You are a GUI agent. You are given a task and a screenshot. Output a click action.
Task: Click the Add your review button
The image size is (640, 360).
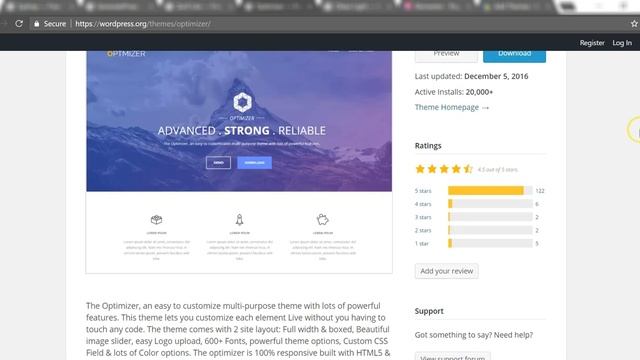point(447,271)
